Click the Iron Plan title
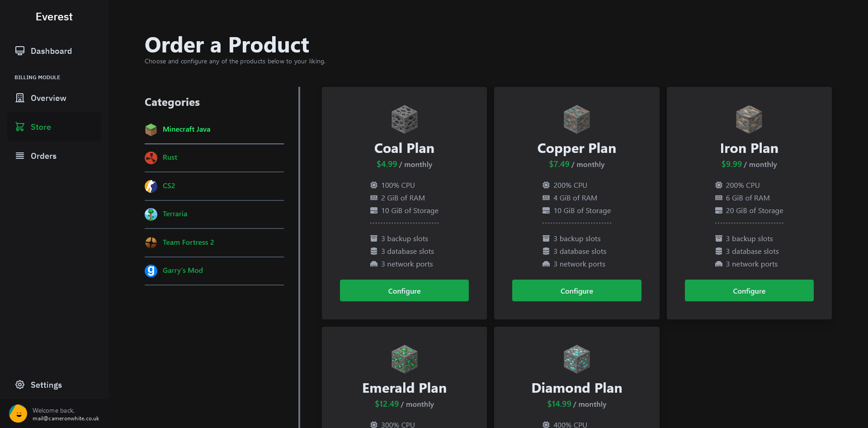Viewport: 868px width, 428px height. (x=749, y=148)
